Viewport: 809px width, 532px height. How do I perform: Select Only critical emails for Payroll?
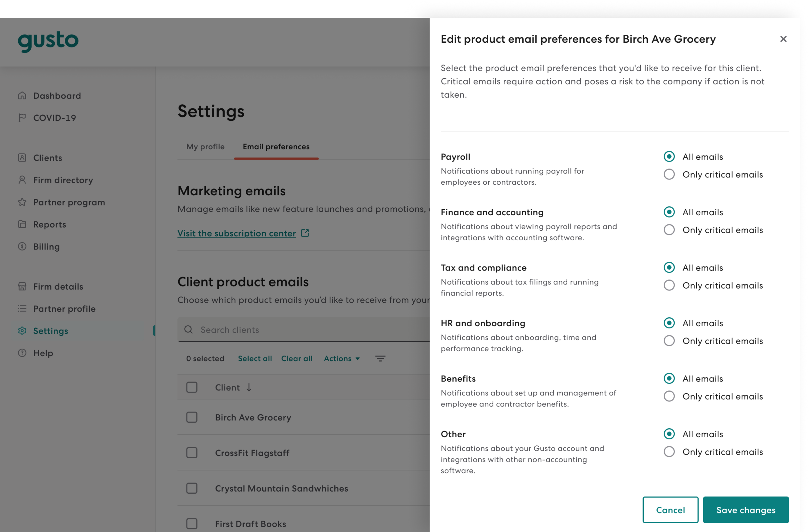[669, 174]
